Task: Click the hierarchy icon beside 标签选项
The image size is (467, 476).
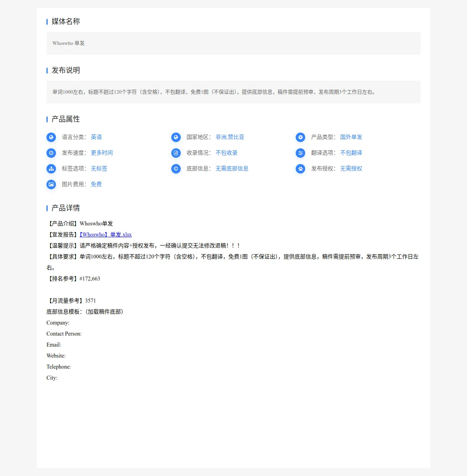Action: [x=51, y=169]
